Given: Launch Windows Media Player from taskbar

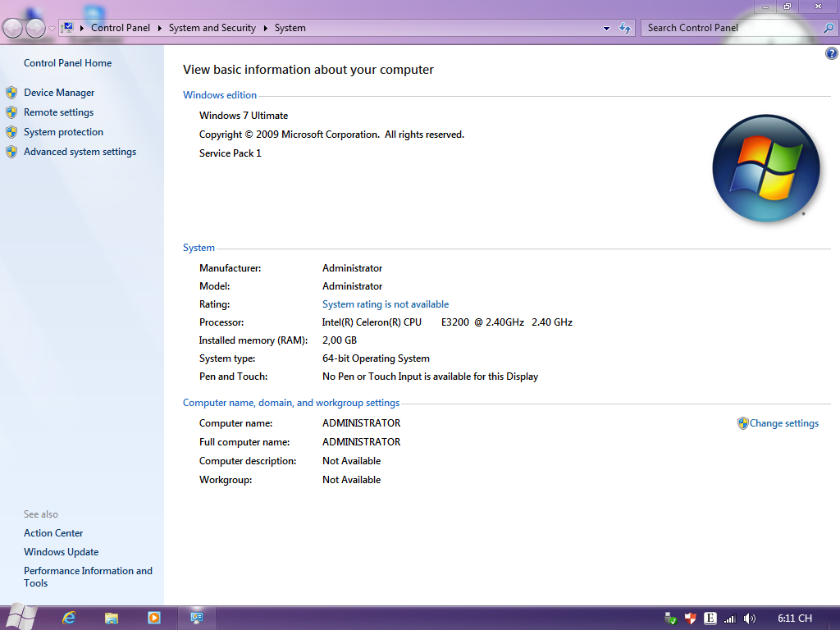Looking at the screenshot, I should tap(154, 618).
